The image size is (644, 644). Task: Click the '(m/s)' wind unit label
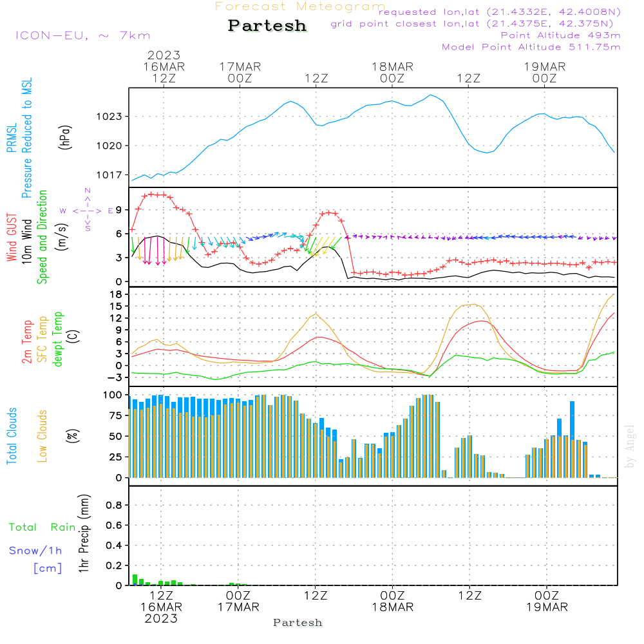point(62,237)
